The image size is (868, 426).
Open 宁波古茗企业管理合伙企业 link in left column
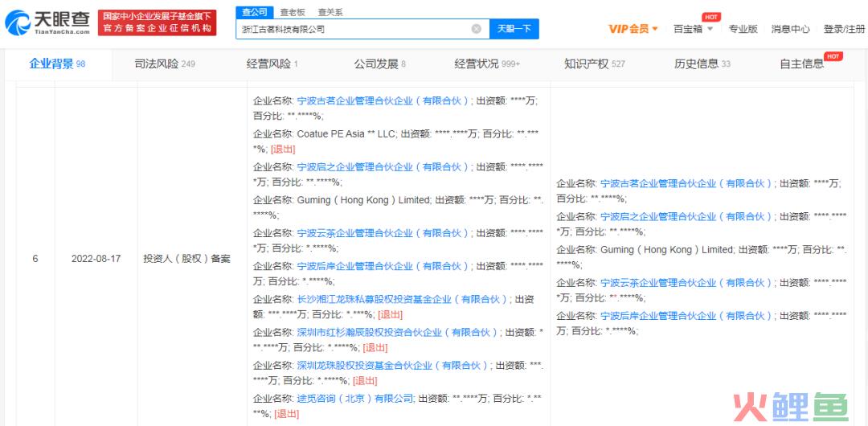[383, 100]
